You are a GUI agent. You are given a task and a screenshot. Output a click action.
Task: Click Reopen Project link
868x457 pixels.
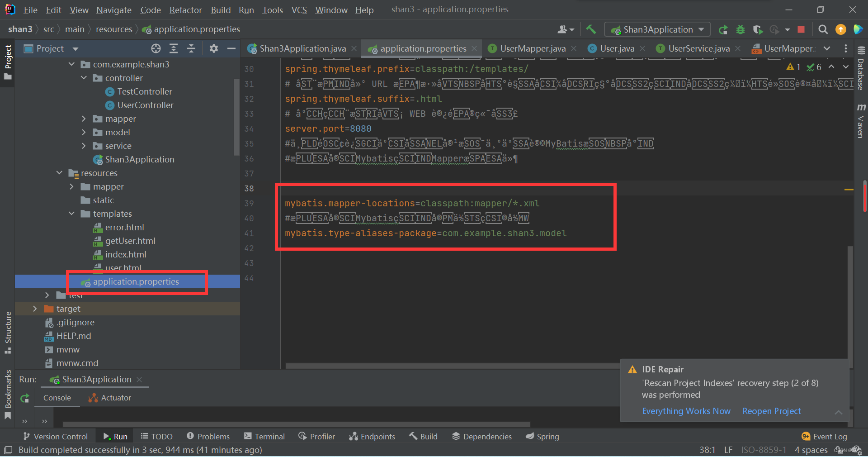[771, 411]
